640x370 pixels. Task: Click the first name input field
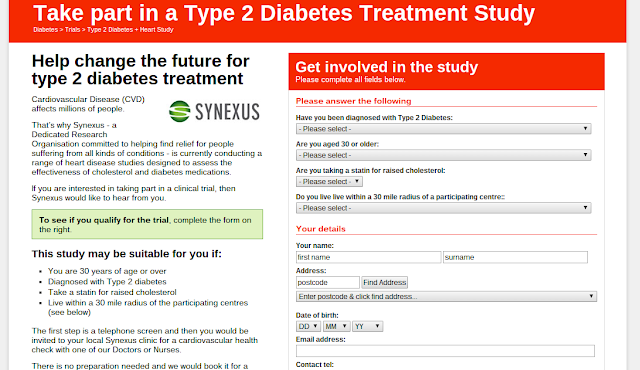click(x=368, y=257)
